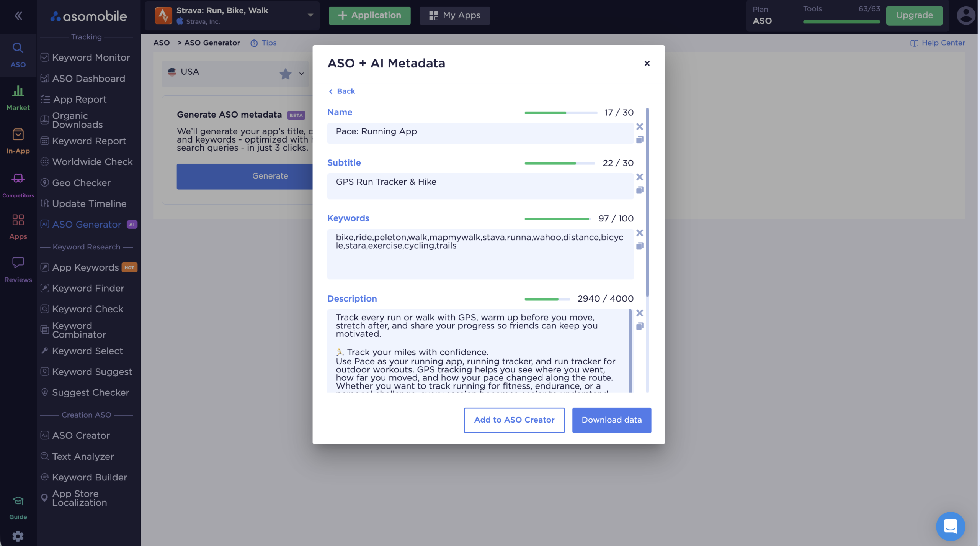The height and width of the screenshot is (546, 980).
Task: Expand the Strava app selector dropdown
Action: click(310, 15)
